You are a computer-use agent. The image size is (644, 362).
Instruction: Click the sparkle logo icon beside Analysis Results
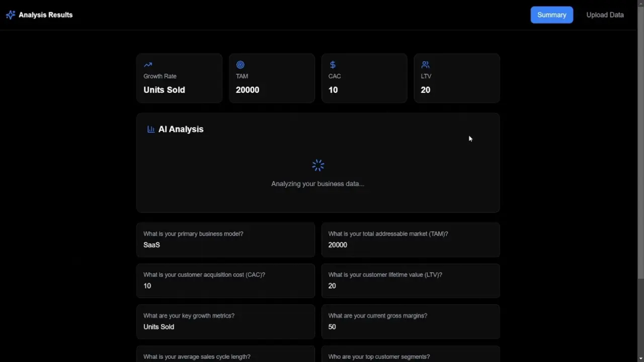(x=11, y=15)
